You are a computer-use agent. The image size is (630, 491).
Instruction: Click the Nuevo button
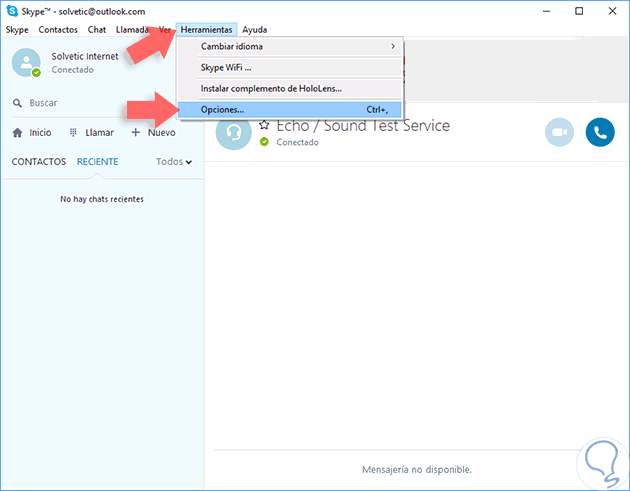pos(162,133)
